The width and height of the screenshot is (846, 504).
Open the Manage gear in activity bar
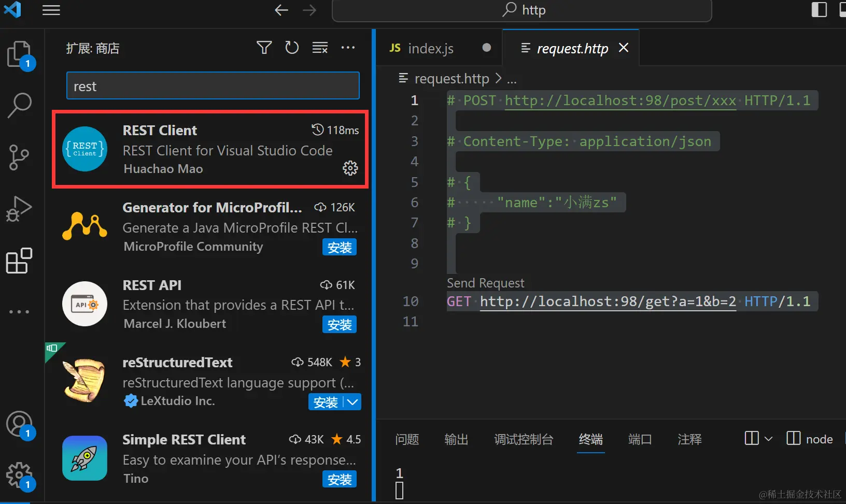[19, 475]
